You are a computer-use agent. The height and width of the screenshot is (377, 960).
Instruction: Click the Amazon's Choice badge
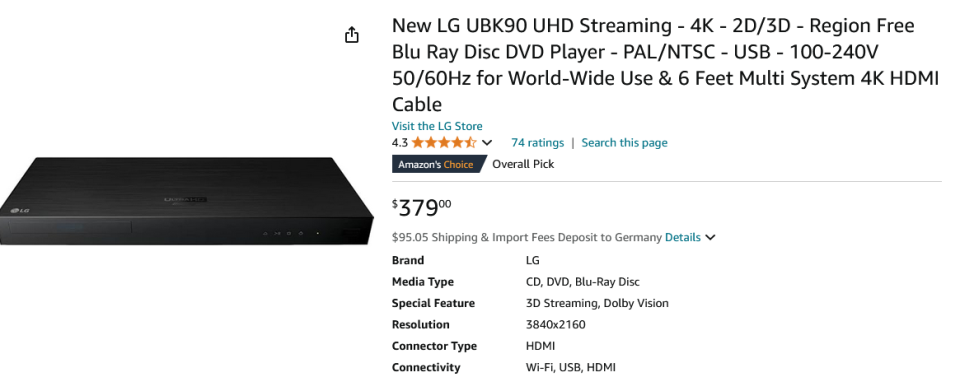(436, 165)
